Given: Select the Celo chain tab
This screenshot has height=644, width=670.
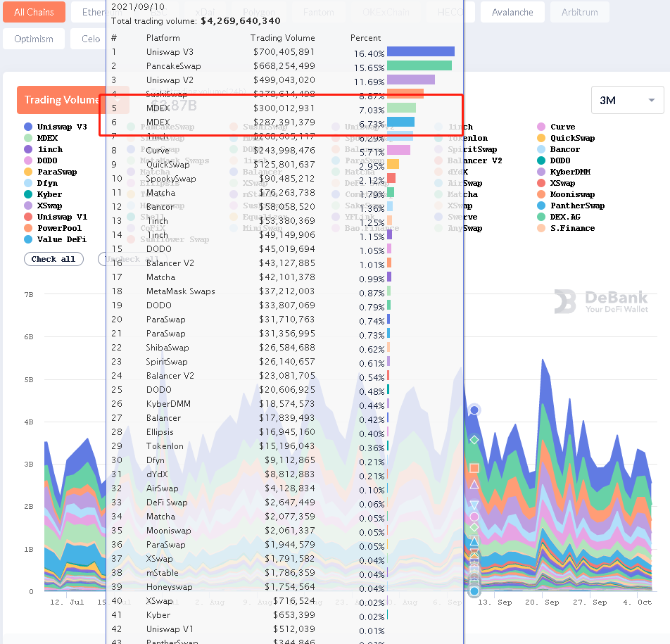Looking at the screenshot, I should [x=91, y=39].
